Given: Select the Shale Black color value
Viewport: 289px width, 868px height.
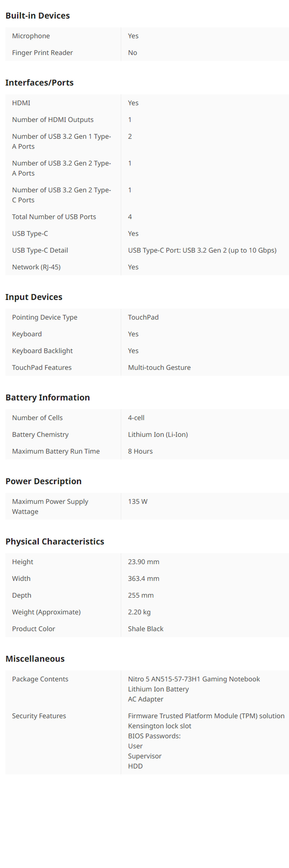Looking at the screenshot, I should coord(145,629).
